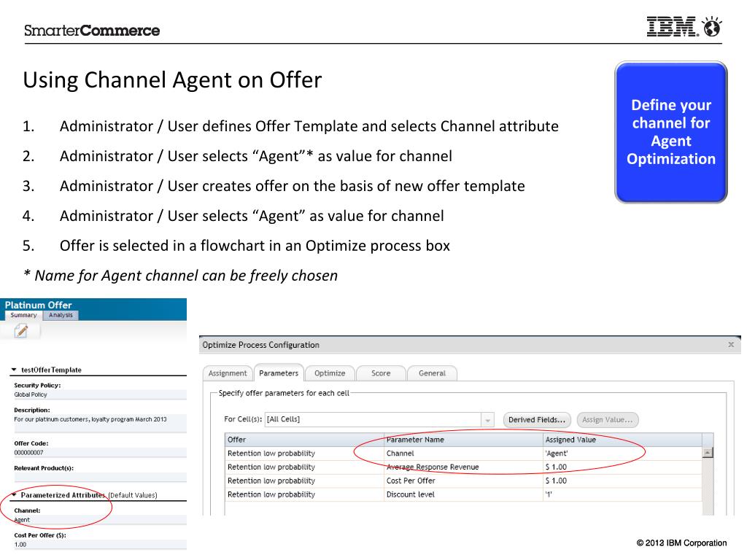
Task: Click the Assign Value... button
Action: point(608,419)
